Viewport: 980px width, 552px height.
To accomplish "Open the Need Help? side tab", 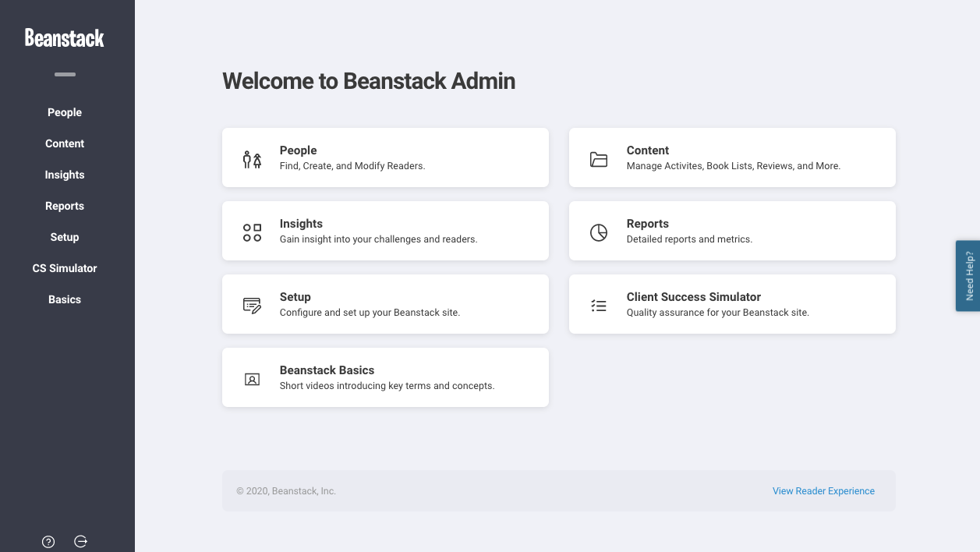I will (968, 276).
